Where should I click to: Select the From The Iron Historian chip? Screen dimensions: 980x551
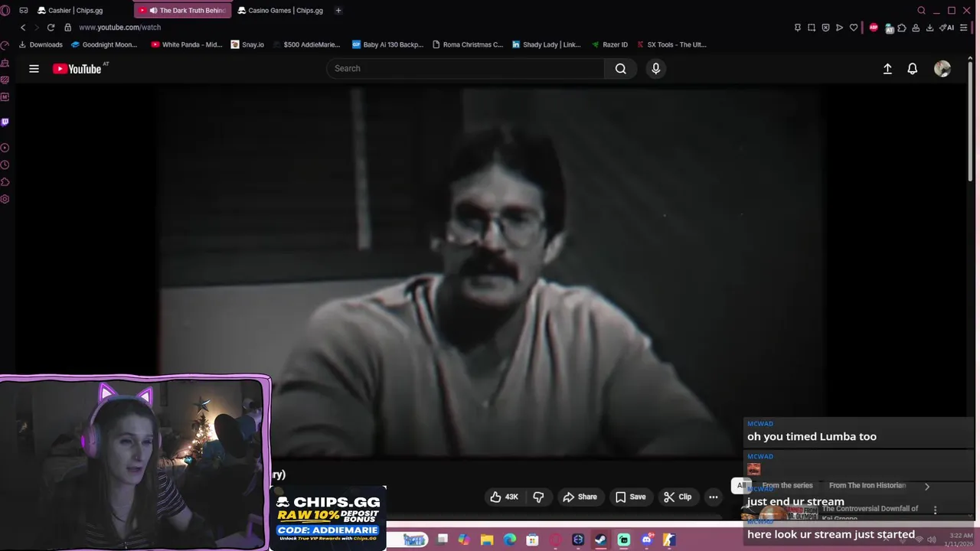click(867, 485)
